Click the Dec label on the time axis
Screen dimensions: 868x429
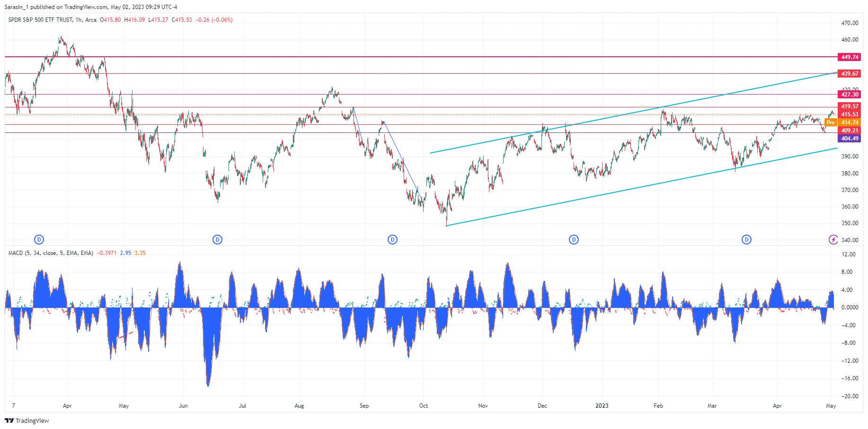pyautogui.click(x=542, y=406)
